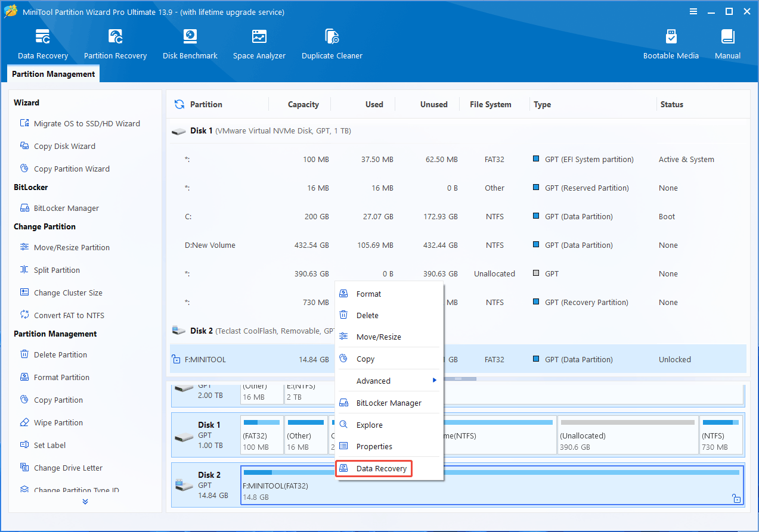Select the Disk 1 GPT 1.00 TB map label

[x=206, y=435]
